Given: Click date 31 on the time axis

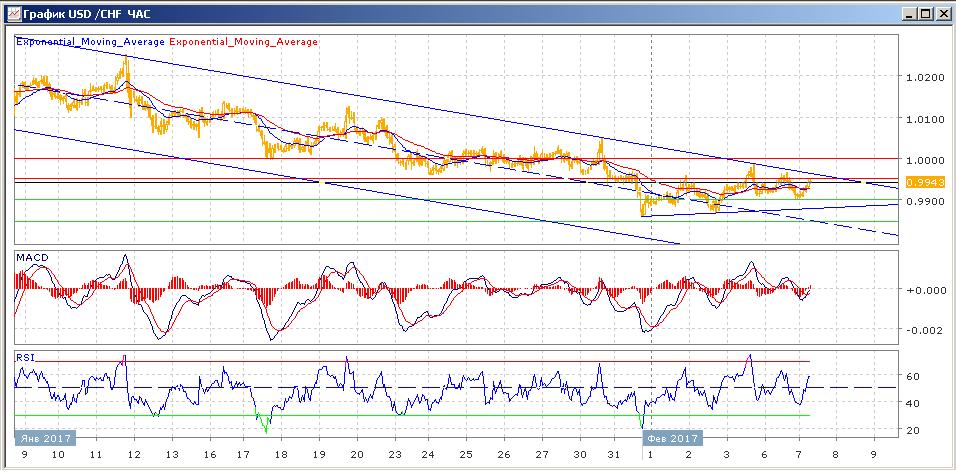Looking at the screenshot, I should [x=616, y=453].
